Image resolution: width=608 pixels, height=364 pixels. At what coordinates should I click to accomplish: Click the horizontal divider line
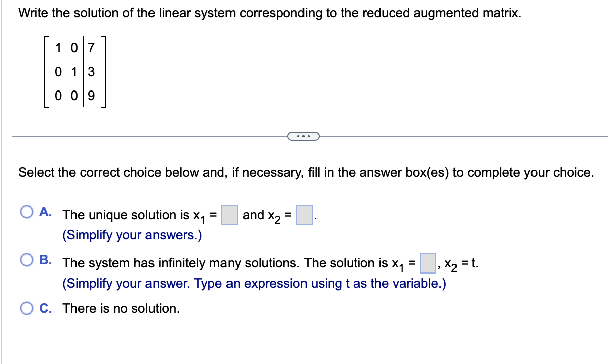coord(151,136)
